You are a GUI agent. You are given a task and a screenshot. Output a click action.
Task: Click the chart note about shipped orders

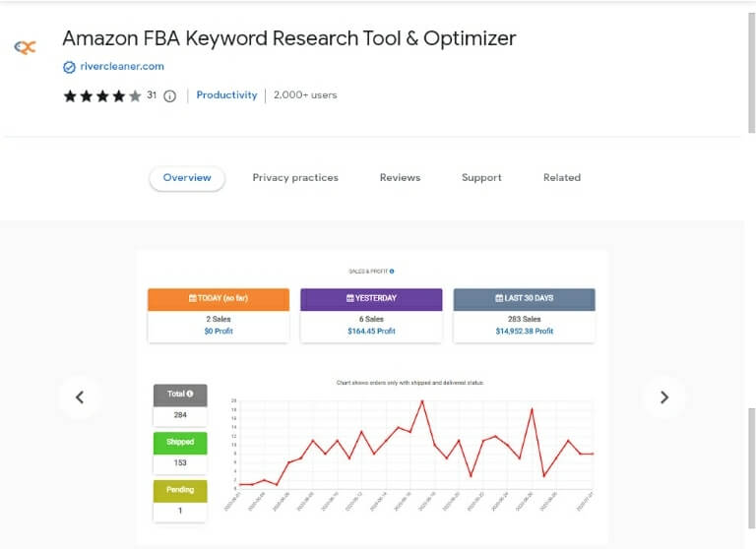click(409, 383)
